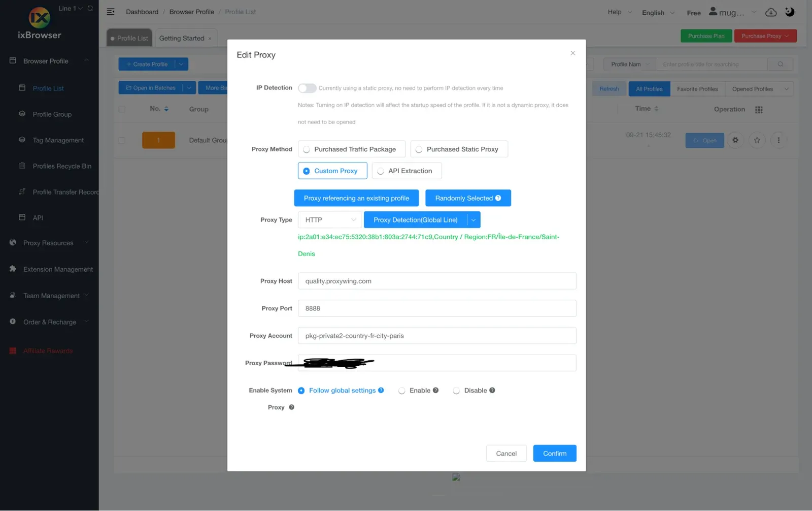Image resolution: width=812 pixels, height=511 pixels.
Task: Click the cloud download icon in header
Action: point(771,12)
